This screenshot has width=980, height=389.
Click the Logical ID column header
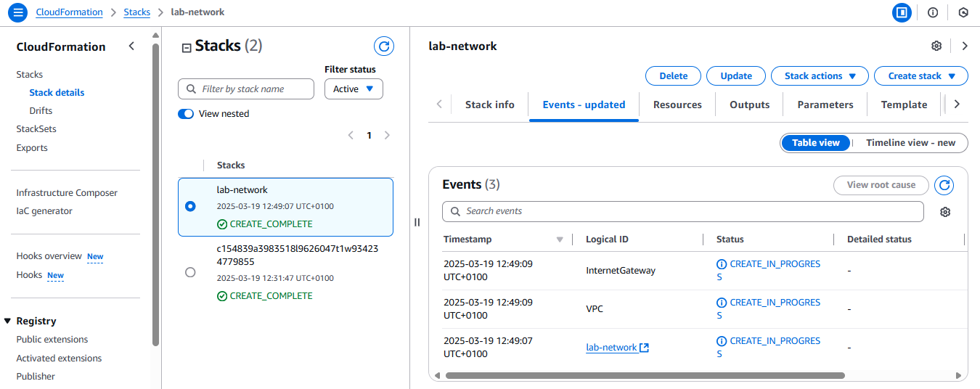607,239
